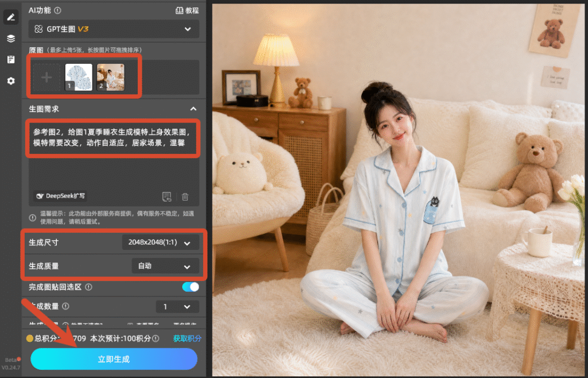
Task: Select source image thumbnail 1
Action: click(x=79, y=77)
